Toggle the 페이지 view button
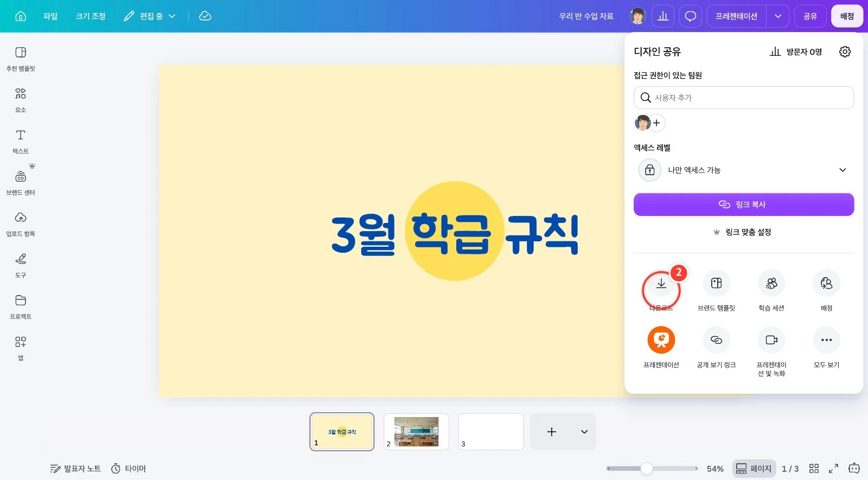This screenshot has height=480, width=868. (754, 469)
